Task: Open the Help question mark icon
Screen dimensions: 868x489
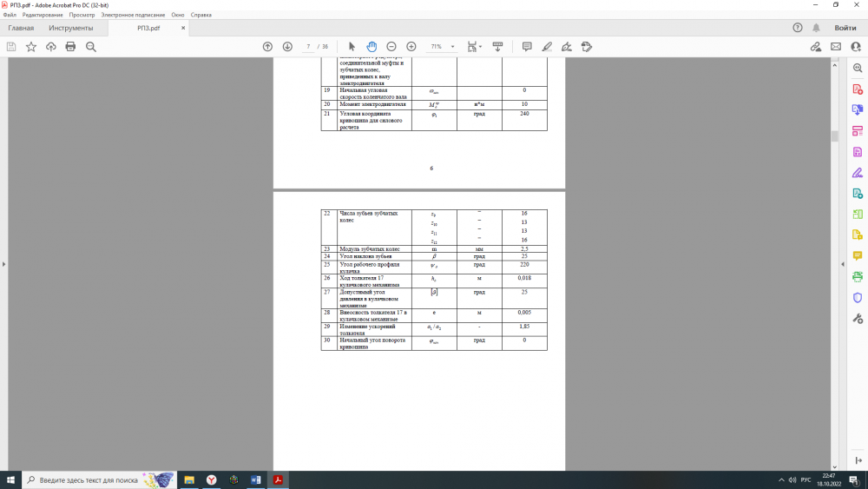Action: point(797,28)
